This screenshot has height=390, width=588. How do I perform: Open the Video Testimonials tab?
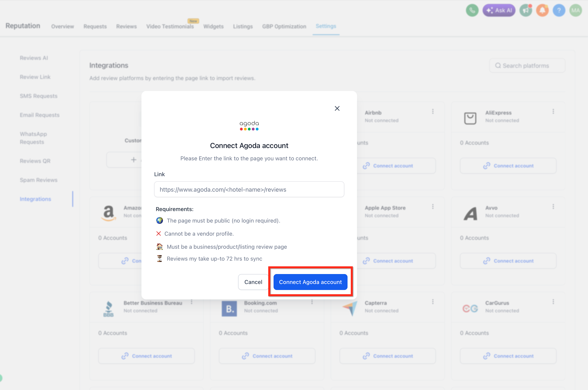(170, 26)
